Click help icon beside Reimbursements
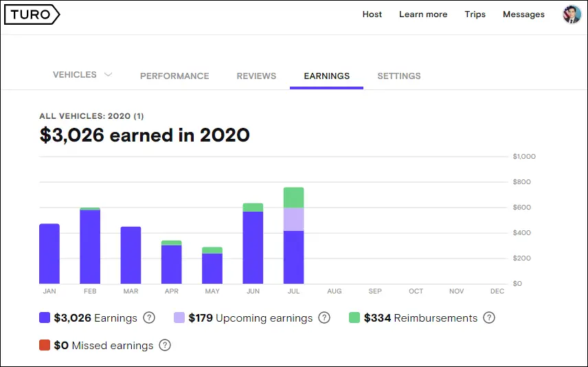588x367 pixels. [489, 318]
